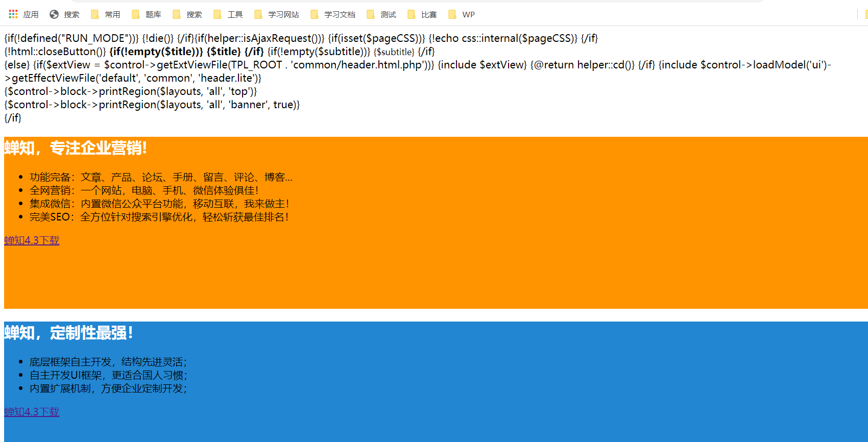Screen dimensions: 868x442
Task: Click the 底层框架自主开发 list item
Action: [x=108, y=362]
